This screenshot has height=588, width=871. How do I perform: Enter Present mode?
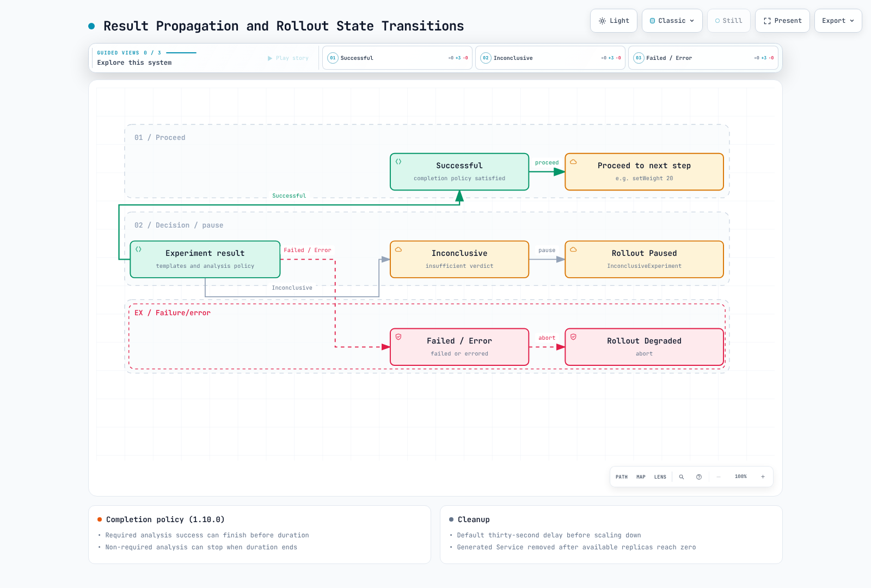[782, 21]
